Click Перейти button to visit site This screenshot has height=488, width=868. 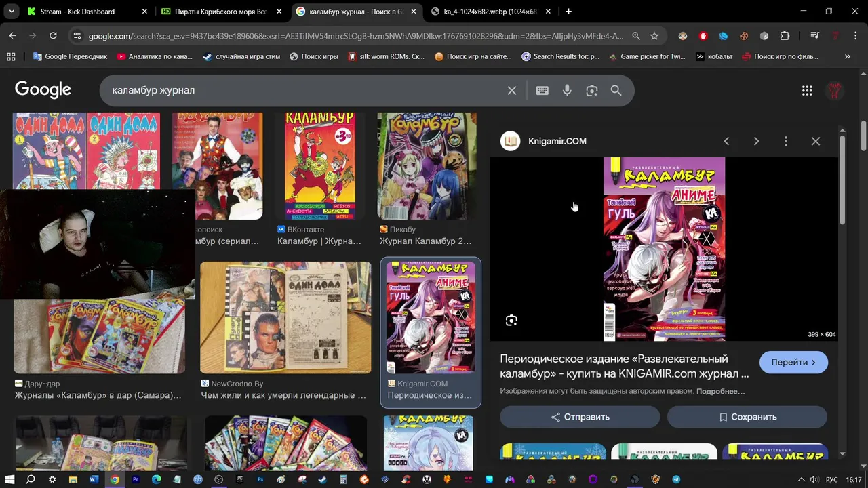[x=793, y=362]
